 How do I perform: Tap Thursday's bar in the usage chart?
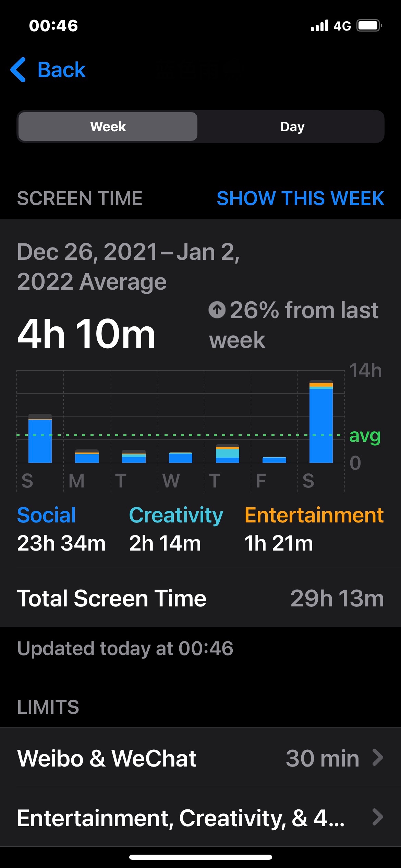click(x=227, y=454)
